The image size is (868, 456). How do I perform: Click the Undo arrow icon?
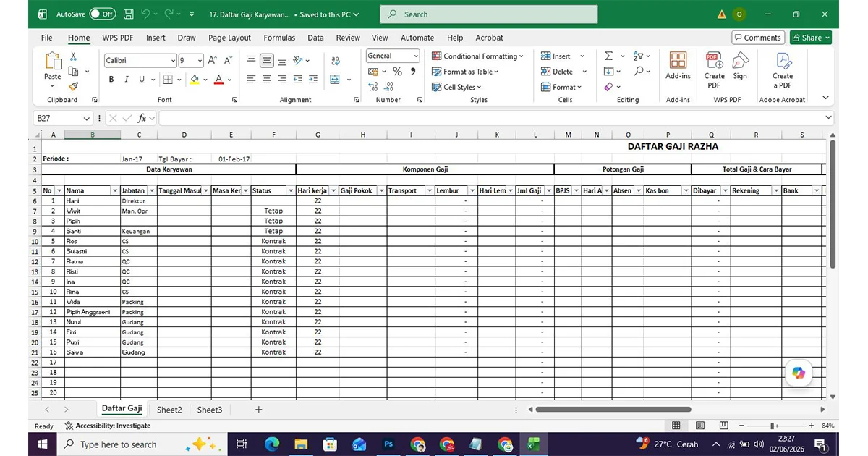146,14
